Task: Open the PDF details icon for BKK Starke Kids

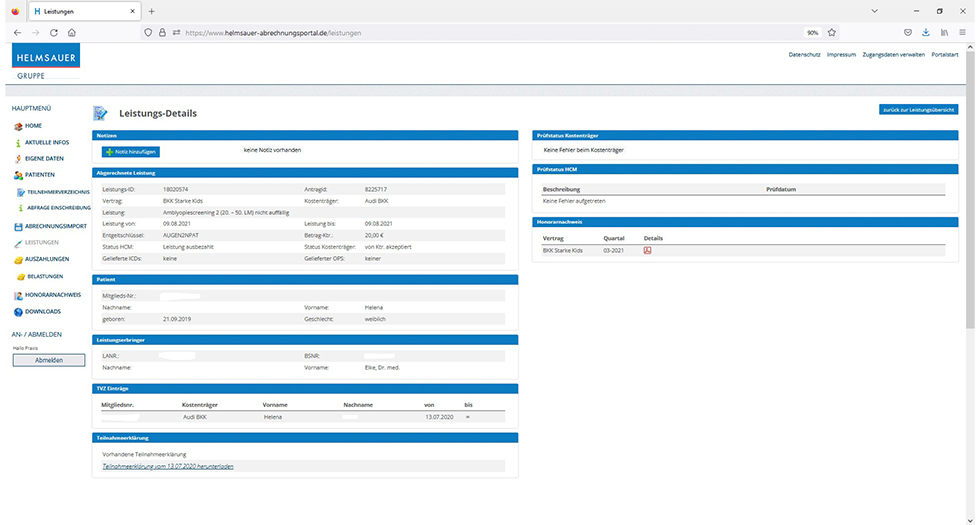Action: pyautogui.click(x=648, y=250)
